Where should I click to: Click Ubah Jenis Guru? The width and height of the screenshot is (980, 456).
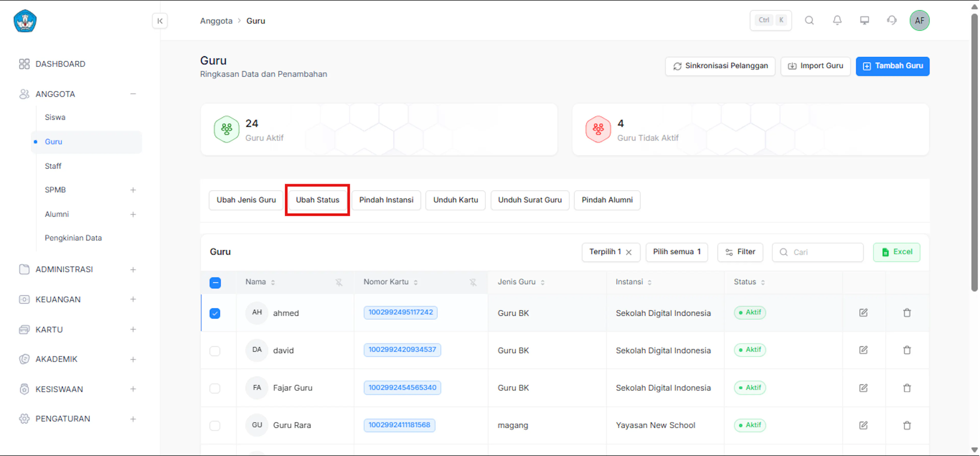(246, 200)
